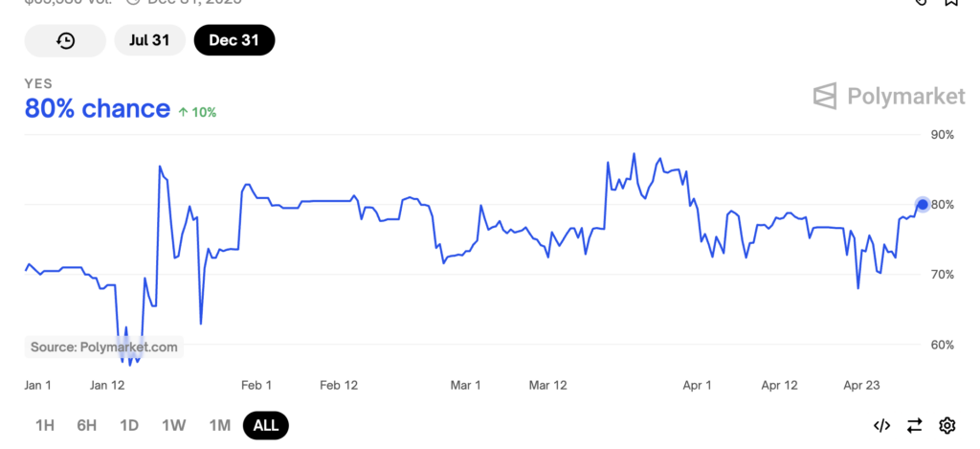
Task: Open the past markets history icon
Action: [65, 40]
